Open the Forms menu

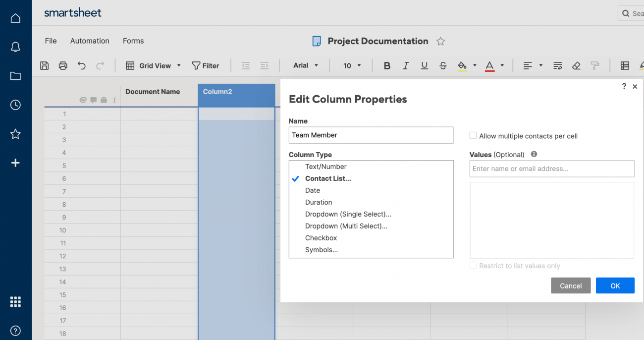133,41
